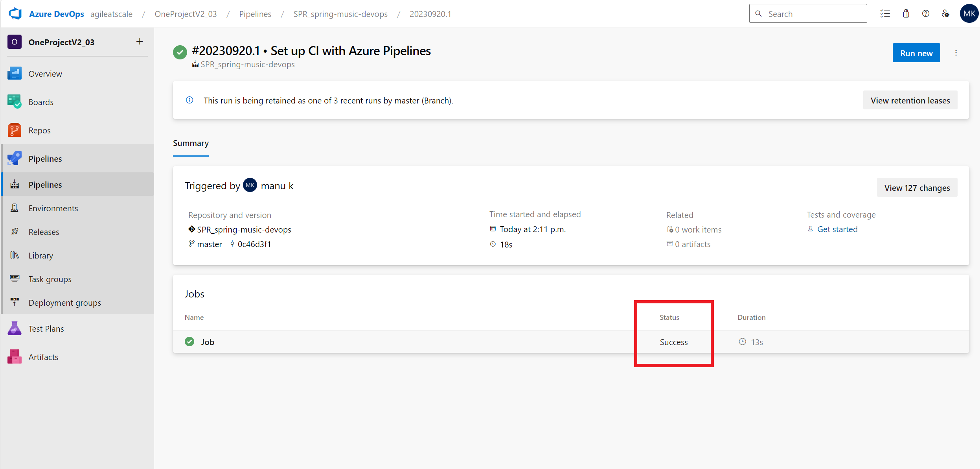
Task: Click Get started under Tests and coverage
Action: coord(837,229)
